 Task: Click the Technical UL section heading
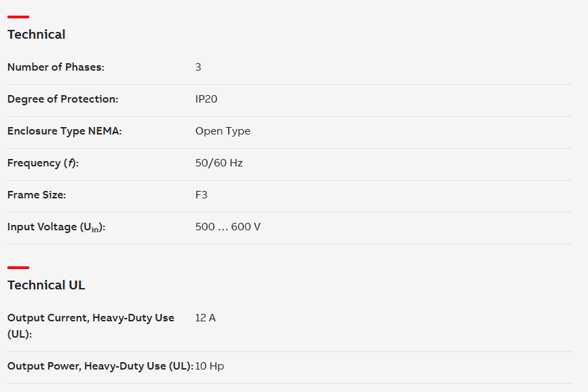46,285
